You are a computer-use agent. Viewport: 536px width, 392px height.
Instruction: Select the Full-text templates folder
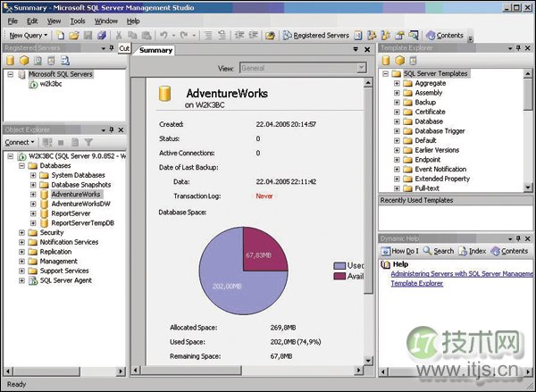tap(427, 188)
